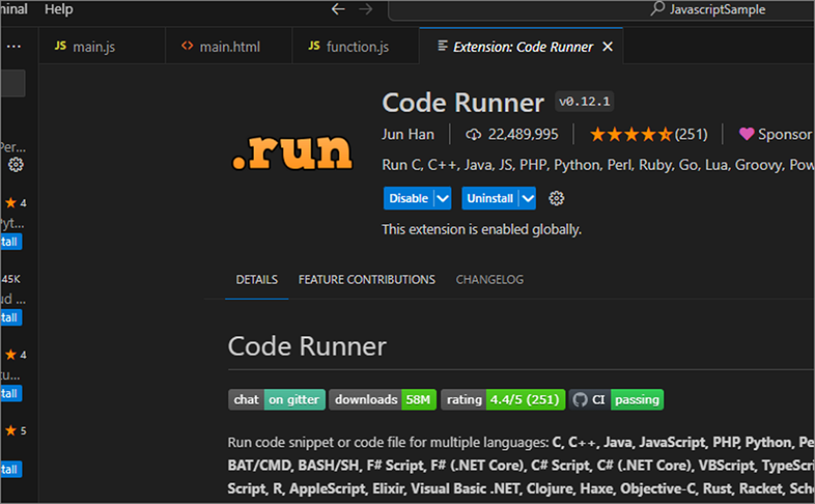
Task: Open the Help menu
Action: click(x=59, y=10)
